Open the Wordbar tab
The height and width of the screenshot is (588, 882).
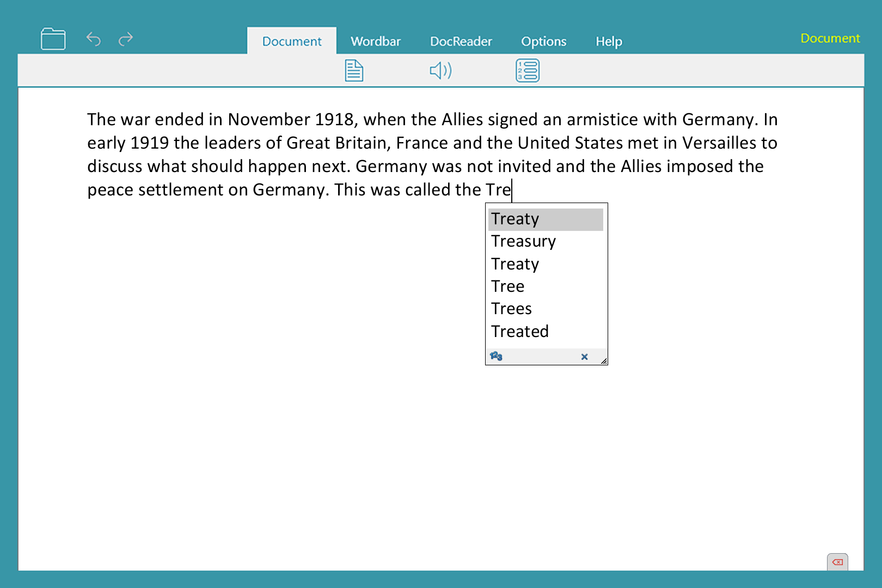[x=376, y=41]
